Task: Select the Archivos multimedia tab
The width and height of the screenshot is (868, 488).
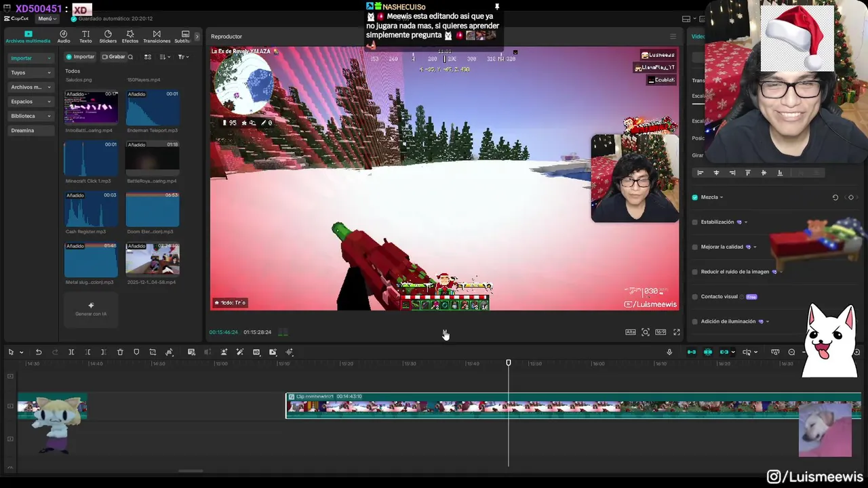Action: [x=28, y=37]
